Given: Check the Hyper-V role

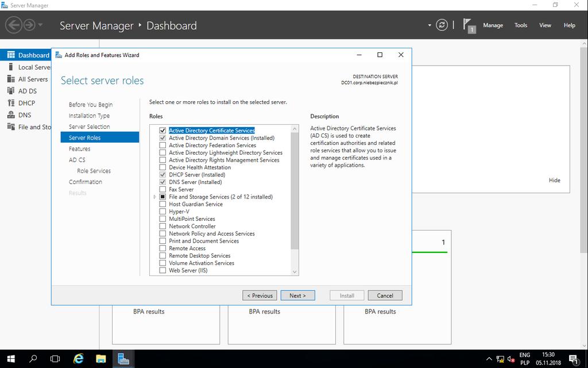Looking at the screenshot, I should tap(163, 212).
